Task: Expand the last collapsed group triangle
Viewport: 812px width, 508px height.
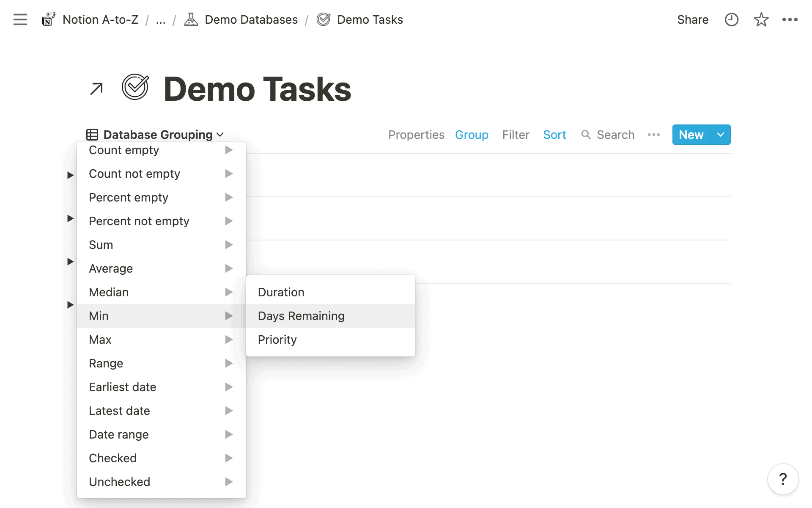Action: point(71,305)
